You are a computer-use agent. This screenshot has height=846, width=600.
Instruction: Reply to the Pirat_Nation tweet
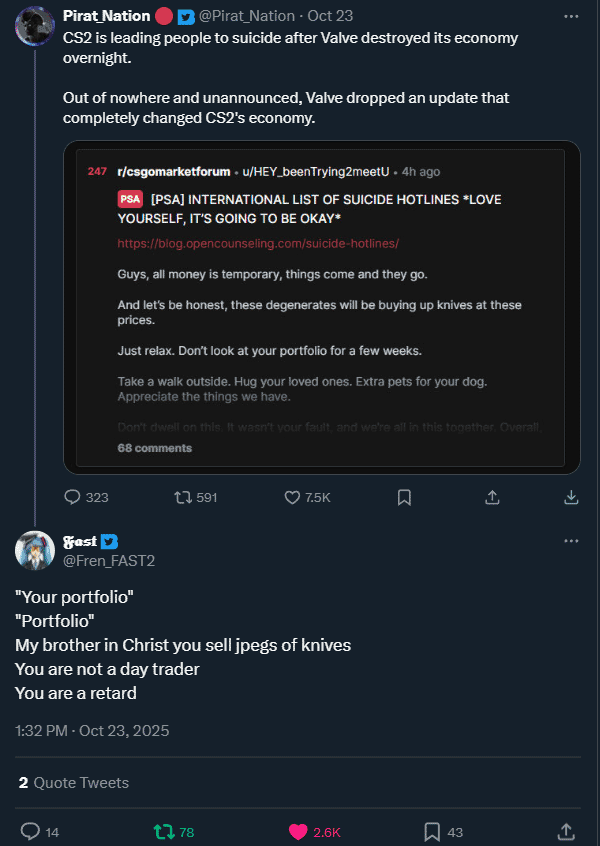tap(73, 497)
